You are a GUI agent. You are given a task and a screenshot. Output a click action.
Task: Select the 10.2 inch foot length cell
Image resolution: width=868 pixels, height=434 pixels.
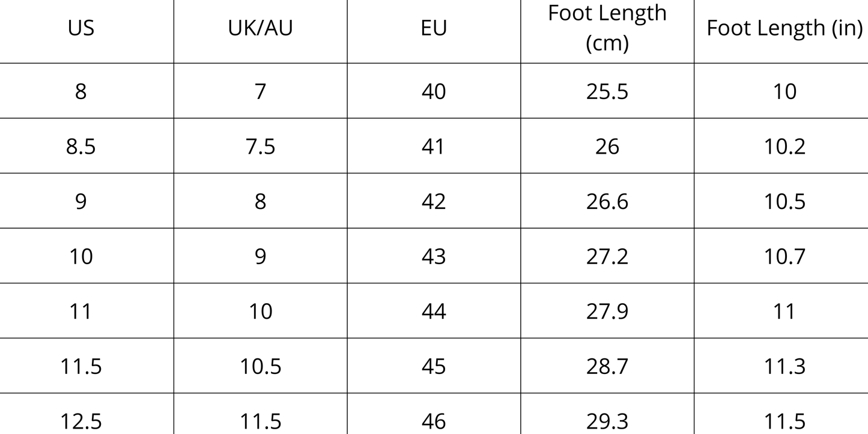(x=784, y=146)
